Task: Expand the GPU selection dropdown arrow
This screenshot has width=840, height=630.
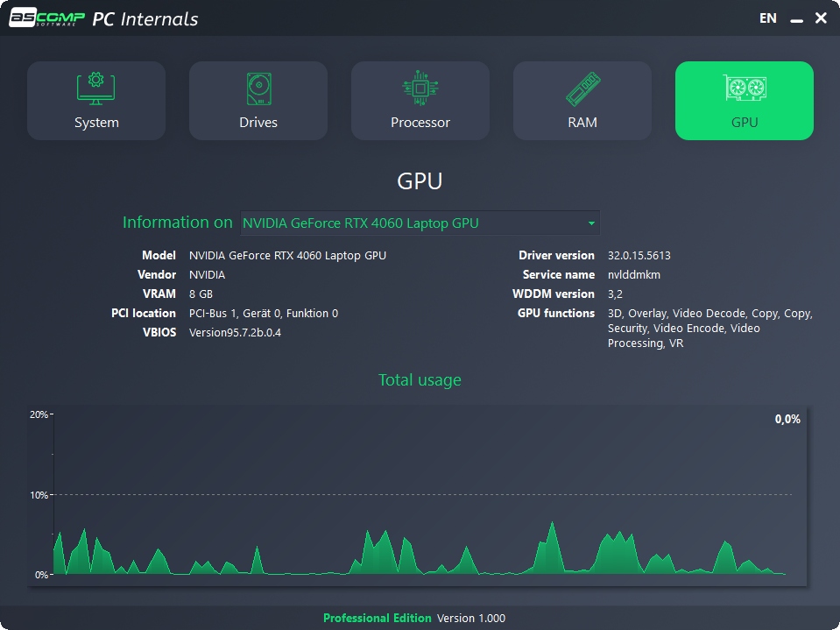Action: [x=591, y=223]
